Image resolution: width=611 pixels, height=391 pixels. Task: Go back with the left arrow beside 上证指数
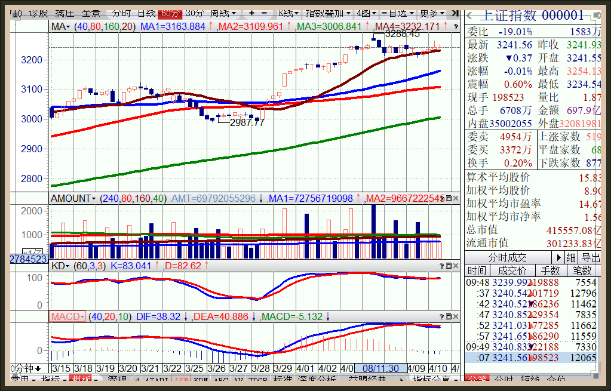pos(470,16)
